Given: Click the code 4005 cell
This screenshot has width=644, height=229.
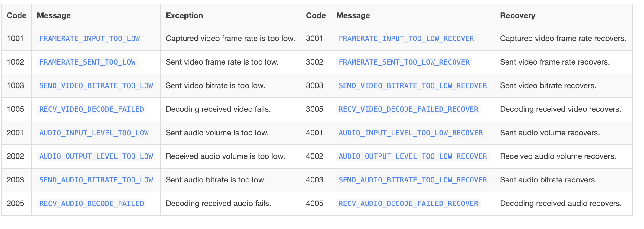Looking at the screenshot, I should coord(314,204).
